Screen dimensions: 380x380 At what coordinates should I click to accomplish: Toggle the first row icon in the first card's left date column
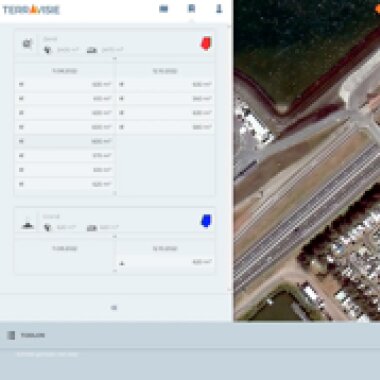click(x=21, y=84)
